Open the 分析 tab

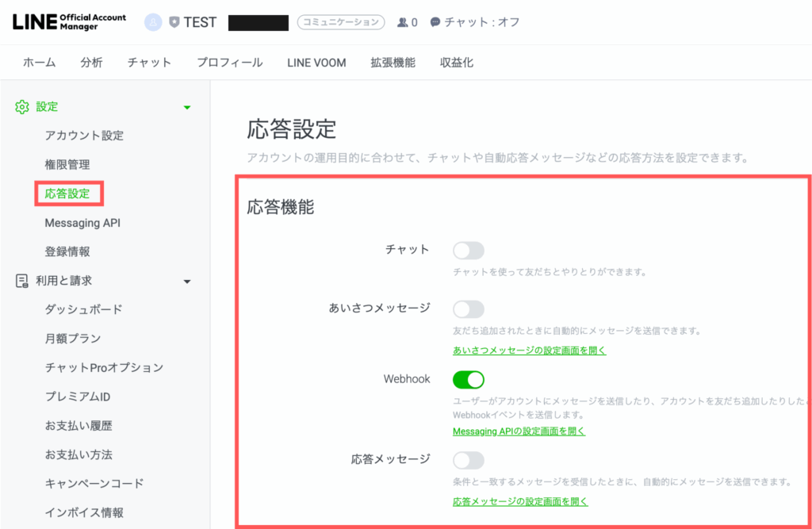pos(91,63)
